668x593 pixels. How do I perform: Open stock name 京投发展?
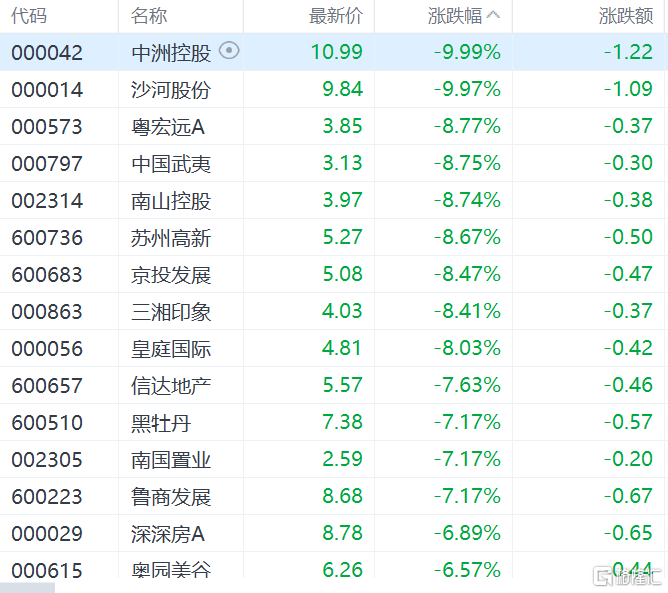[x=171, y=275]
